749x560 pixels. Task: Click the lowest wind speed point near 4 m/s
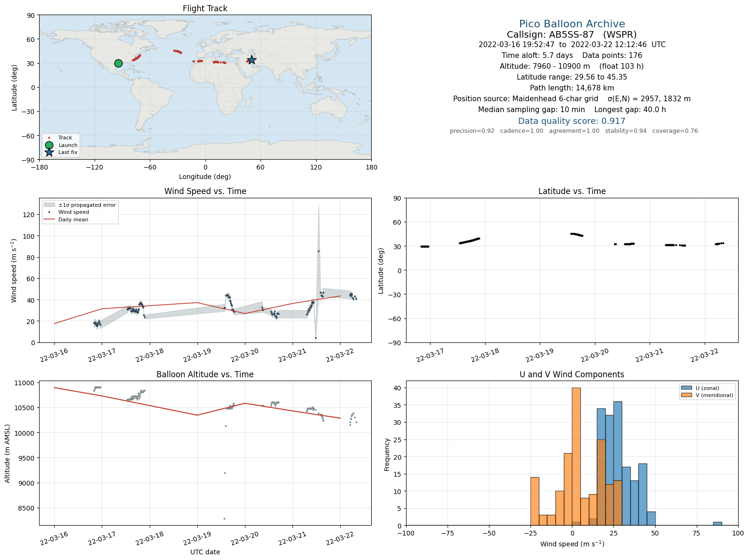[316, 338]
